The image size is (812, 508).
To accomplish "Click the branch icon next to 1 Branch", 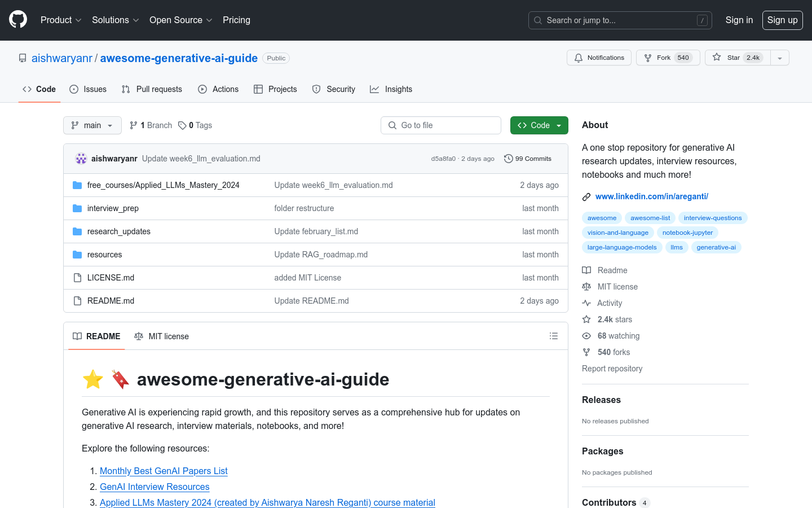I will coord(133,125).
